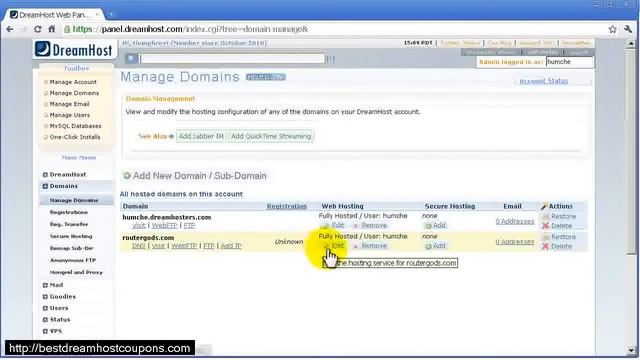Select Secure Hosting submenu item
The height and width of the screenshot is (360, 640).
click(x=71, y=236)
